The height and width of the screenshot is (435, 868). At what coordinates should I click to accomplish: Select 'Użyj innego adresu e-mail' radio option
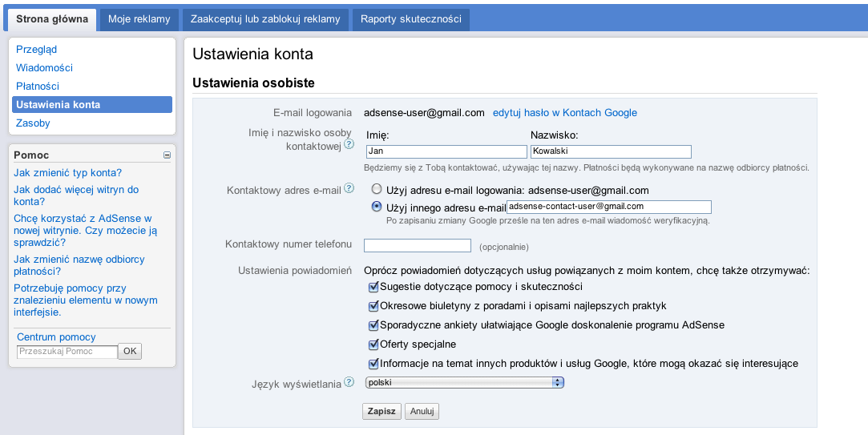pos(376,207)
